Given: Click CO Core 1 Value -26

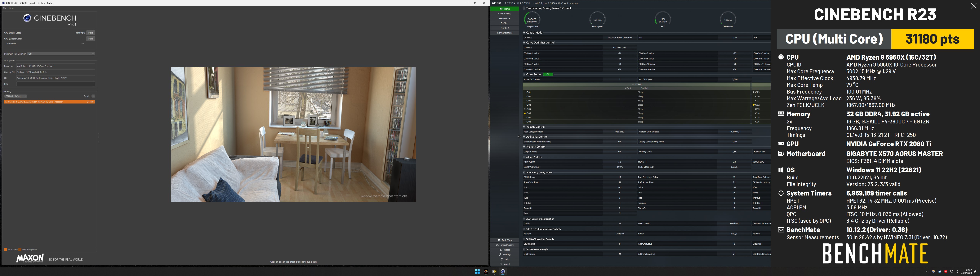Looking at the screenshot, I should pyautogui.click(x=619, y=53).
